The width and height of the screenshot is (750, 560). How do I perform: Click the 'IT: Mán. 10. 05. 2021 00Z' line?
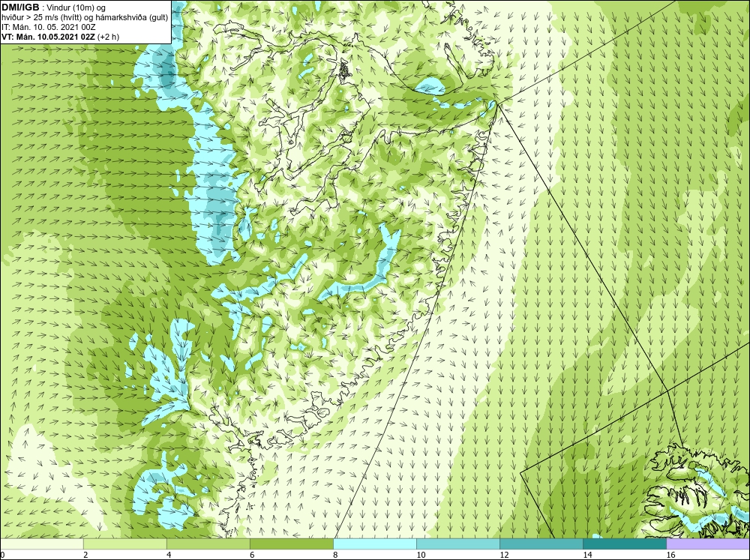48,27
